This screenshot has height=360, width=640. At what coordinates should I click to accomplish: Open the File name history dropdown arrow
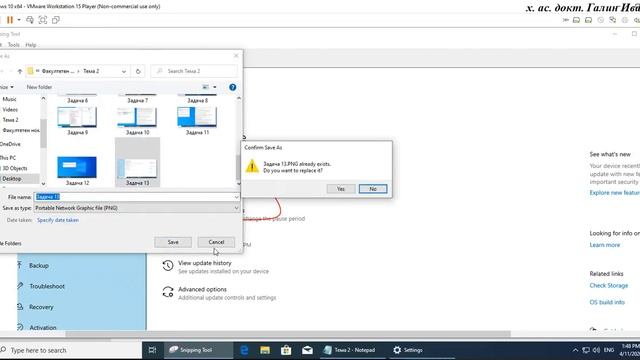coord(236,197)
